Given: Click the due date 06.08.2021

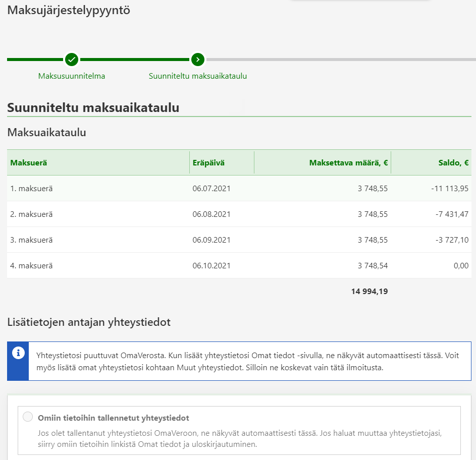Looking at the screenshot, I should click(211, 214).
